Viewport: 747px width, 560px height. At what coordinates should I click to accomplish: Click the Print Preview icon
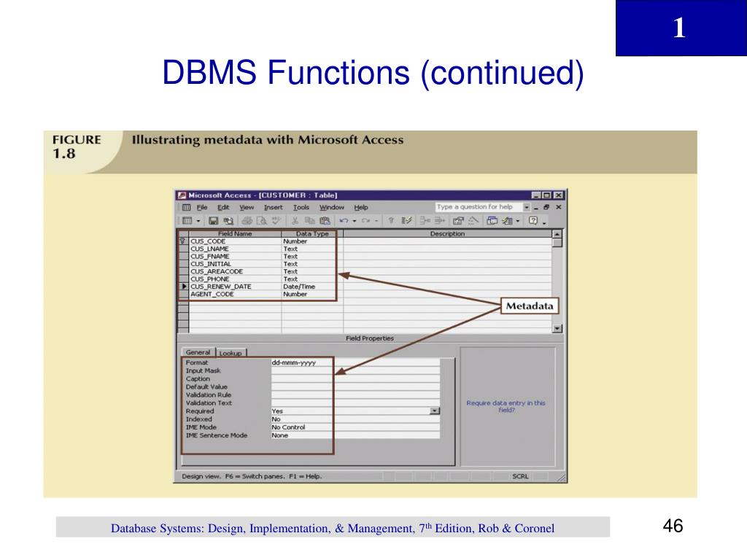[x=262, y=221]
